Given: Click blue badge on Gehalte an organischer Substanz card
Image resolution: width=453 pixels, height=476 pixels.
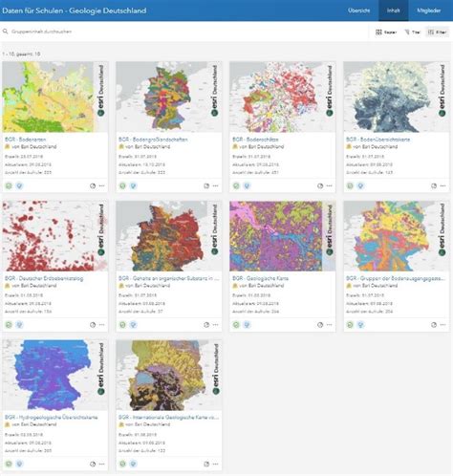Looking at the screenshot, I should pyautogui.click(x=133, y=325).
